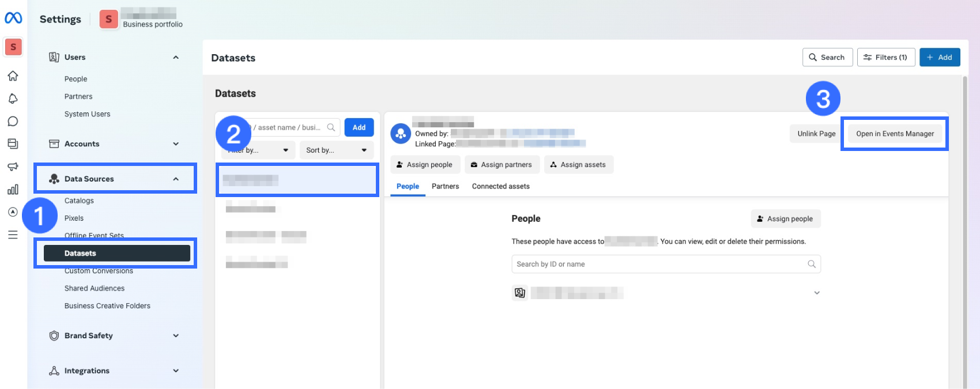Focus the asset name search field
This screenshot has height=389, width=980.
coord(281,127)
